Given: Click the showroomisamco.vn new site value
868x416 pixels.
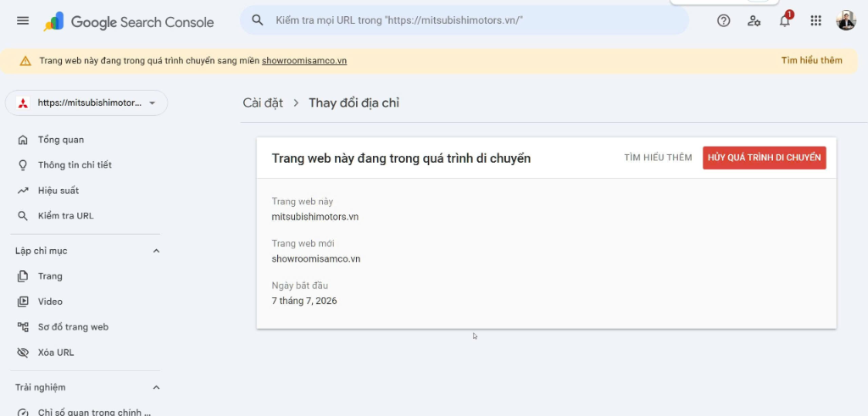Looking at the screenshot, I should click(x=316, y=259).
